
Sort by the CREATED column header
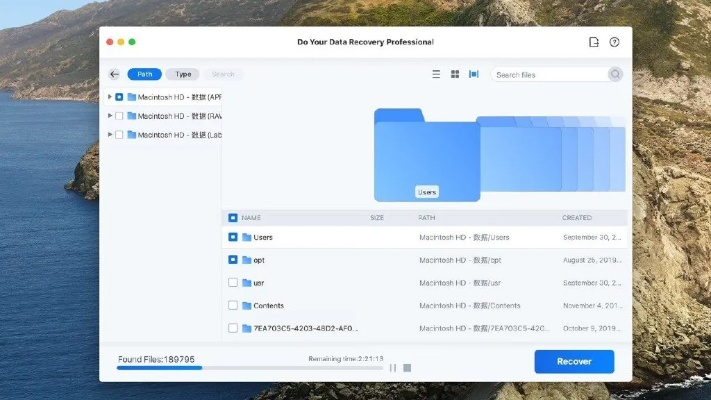coord(577,218)
